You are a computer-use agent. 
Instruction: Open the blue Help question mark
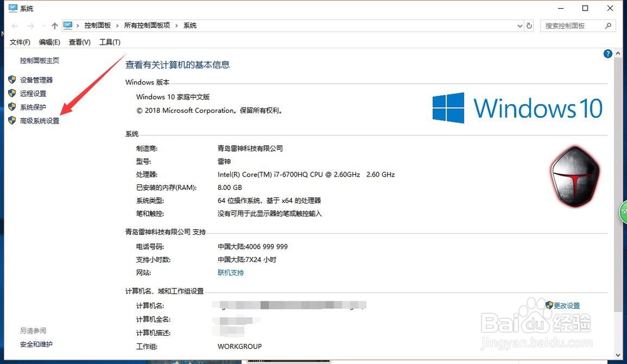click(608, 53)
